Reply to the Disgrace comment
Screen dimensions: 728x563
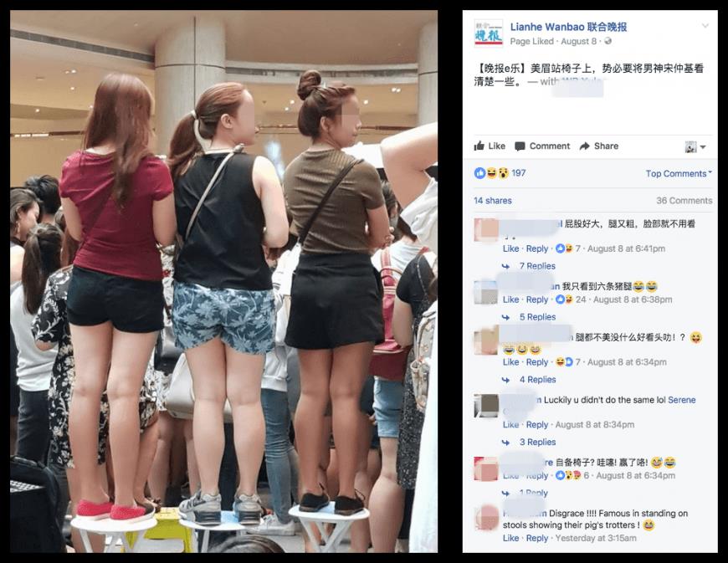click(537, 538)
